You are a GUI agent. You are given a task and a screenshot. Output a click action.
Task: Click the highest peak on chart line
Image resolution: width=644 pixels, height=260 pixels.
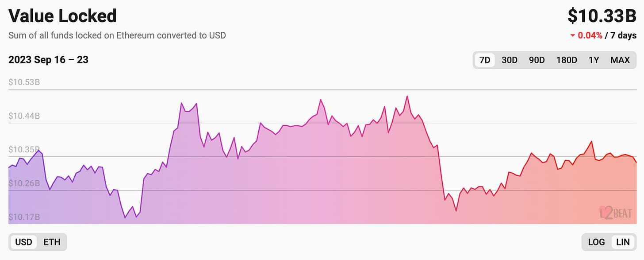pos(407,96)
